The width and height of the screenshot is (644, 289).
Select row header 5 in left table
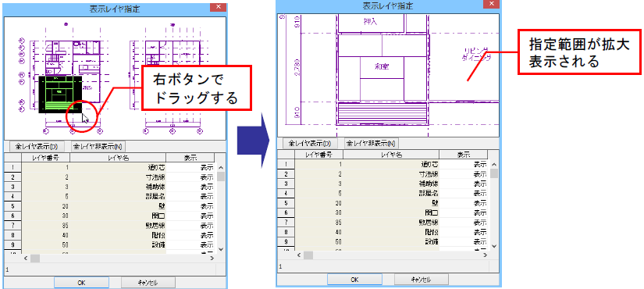12,206
